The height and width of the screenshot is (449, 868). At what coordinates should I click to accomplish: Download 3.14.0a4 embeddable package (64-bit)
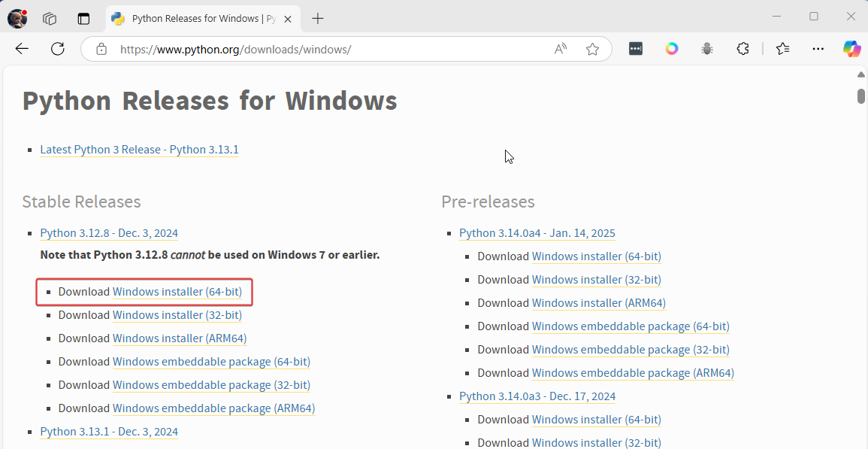[x=631, y=326]
